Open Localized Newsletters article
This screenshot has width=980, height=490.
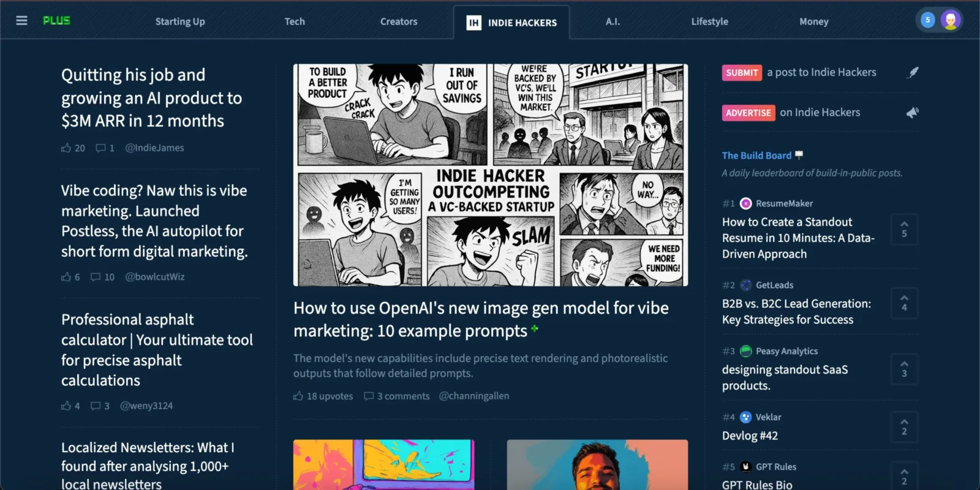tap(148, 466)
